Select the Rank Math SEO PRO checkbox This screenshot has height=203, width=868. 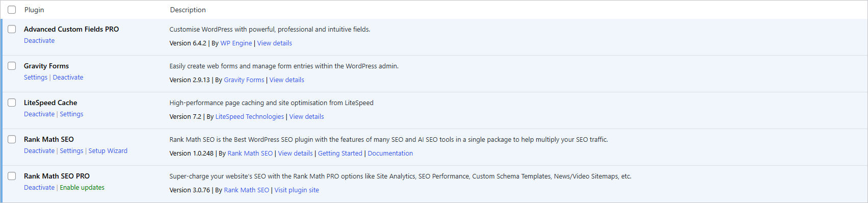[x=12, y=176]
